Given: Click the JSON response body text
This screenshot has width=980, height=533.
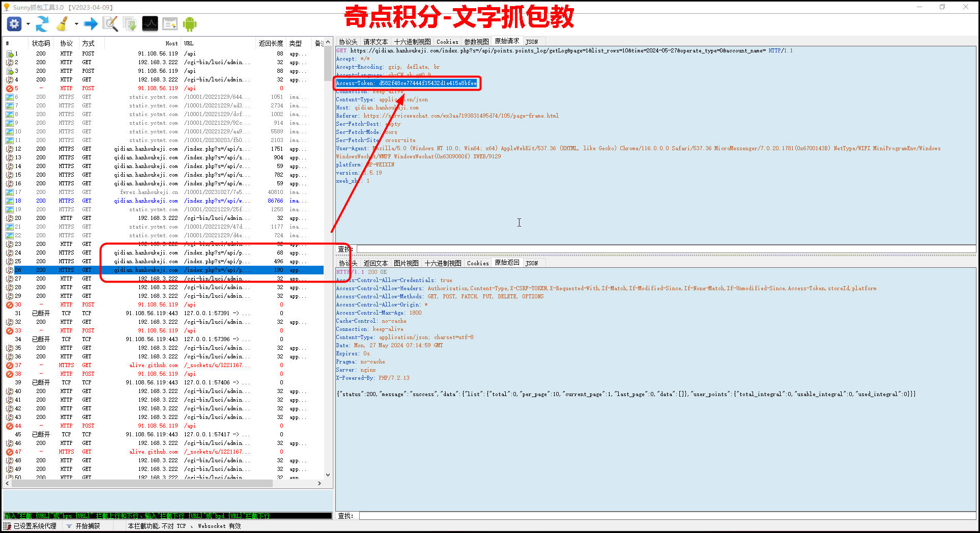Looking at the screenshot, I should (x=626, y=395).
